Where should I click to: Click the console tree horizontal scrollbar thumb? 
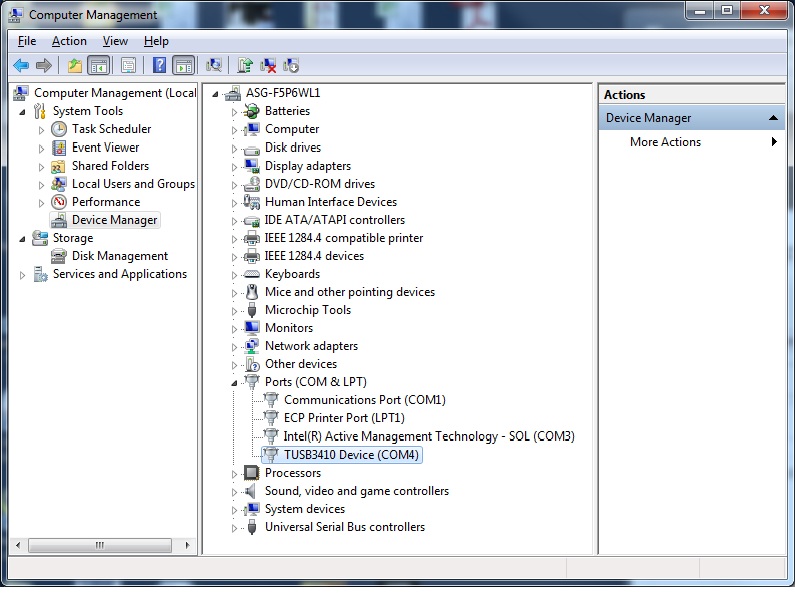pyautogui.click(x=100, y=546)
